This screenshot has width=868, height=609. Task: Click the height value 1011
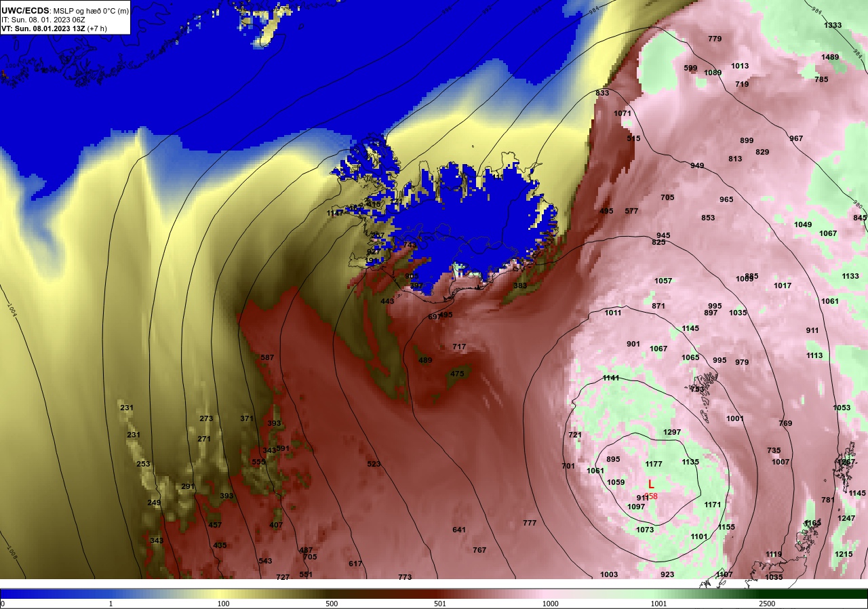click(613, 313)
